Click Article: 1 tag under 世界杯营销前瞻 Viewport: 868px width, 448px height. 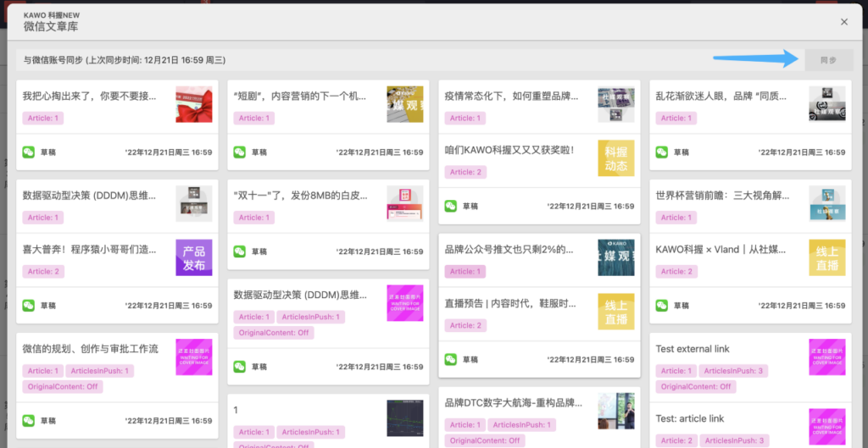pos(676,218)
